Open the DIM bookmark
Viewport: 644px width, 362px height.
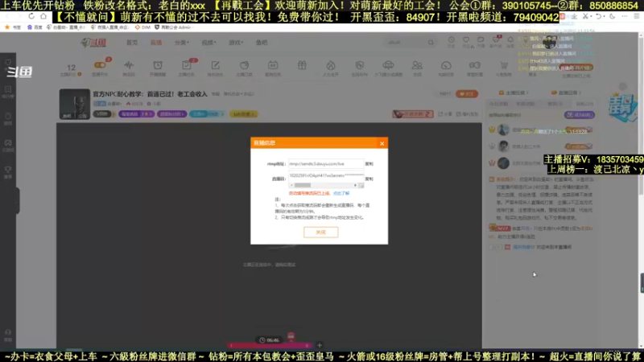tap(142, 27)
